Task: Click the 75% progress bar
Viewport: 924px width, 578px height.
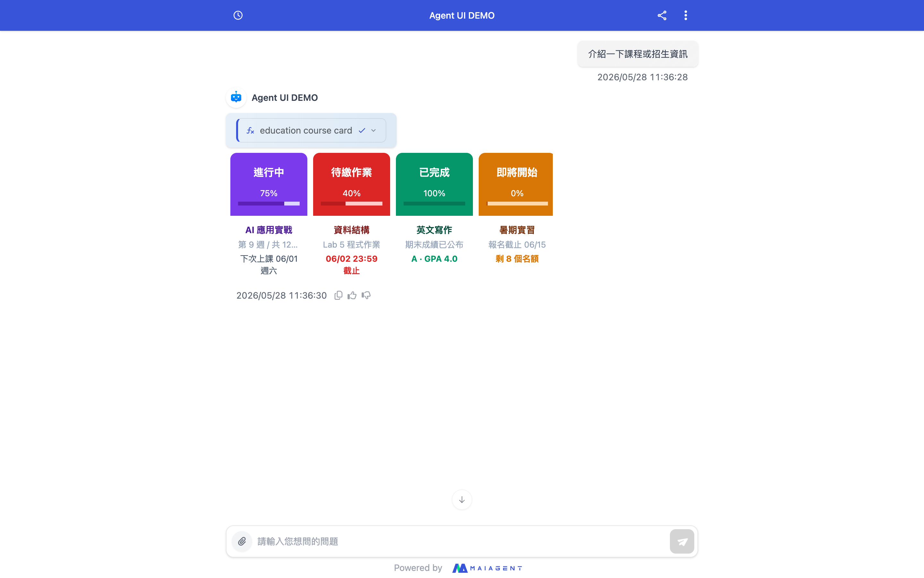Action: (269, 204)
